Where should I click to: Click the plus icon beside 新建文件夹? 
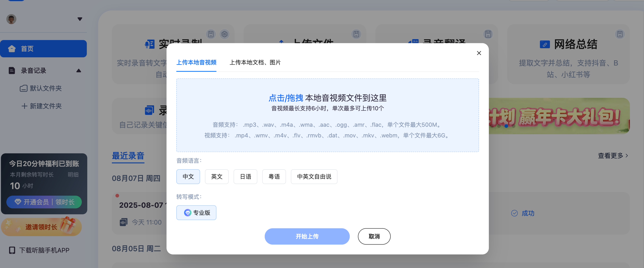coord(24,106)
